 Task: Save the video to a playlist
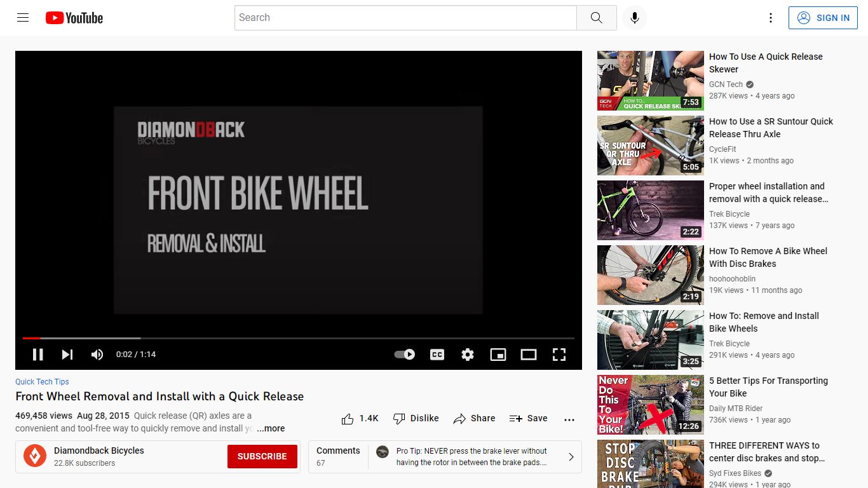click(x=528, y=419)
